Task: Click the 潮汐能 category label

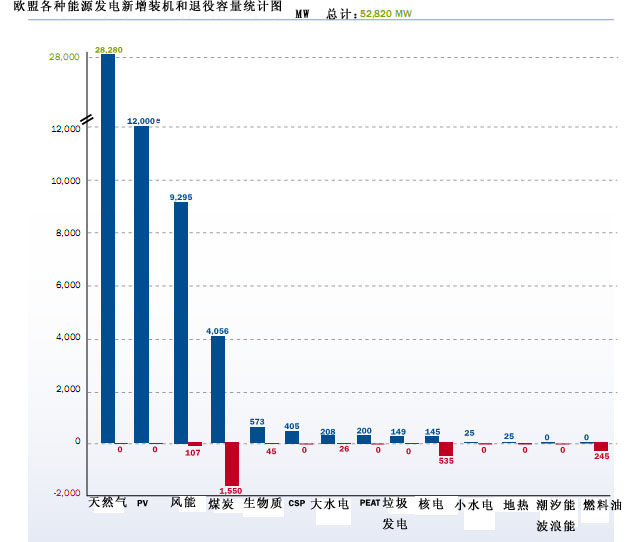Action: (x=556, y=504)
